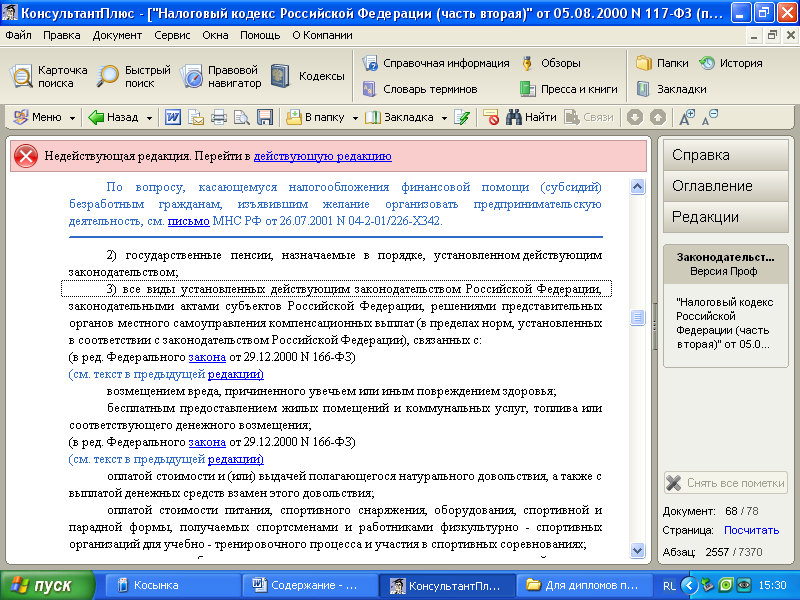Click the RL language indicator in tray
This screenshot has height=600, width=800.
pyautogui.click(x=669, y=586)
